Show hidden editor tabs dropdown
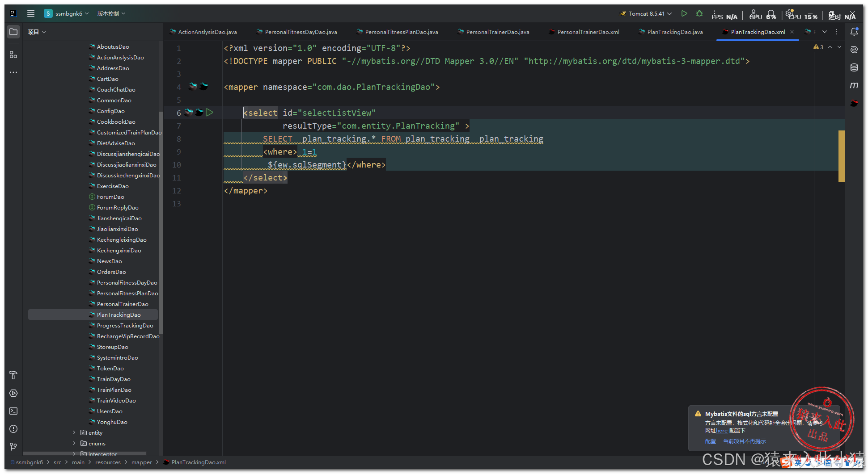868x474 pixels. [x=825, y=32]
